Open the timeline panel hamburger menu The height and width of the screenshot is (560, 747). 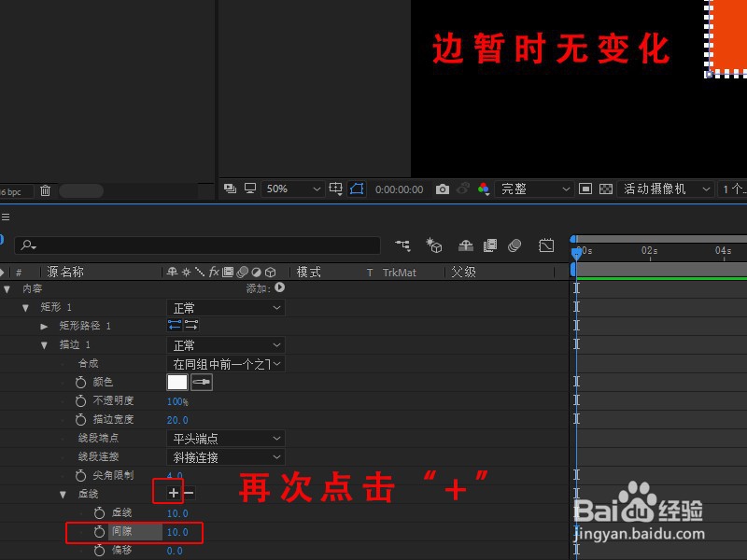[x=7, y=217]
